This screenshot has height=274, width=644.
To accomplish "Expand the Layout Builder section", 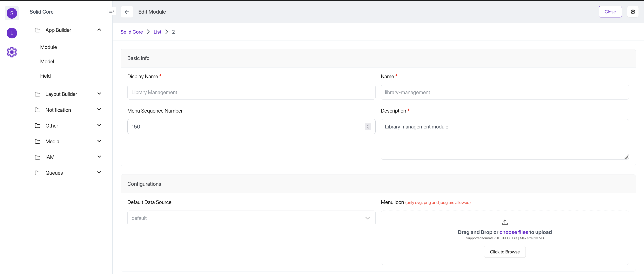I will click(x=99, y=94).
